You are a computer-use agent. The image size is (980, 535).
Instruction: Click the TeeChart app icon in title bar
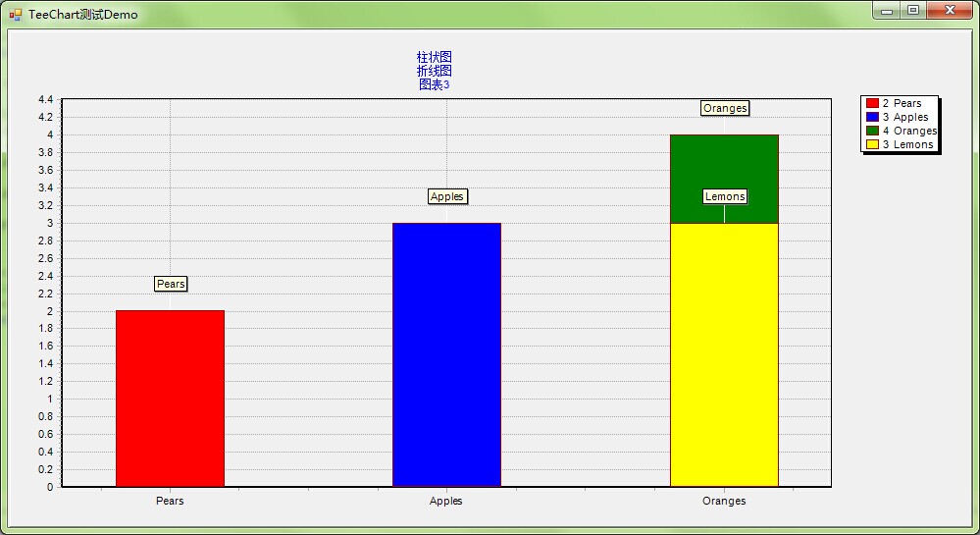(x=15, y=14)
